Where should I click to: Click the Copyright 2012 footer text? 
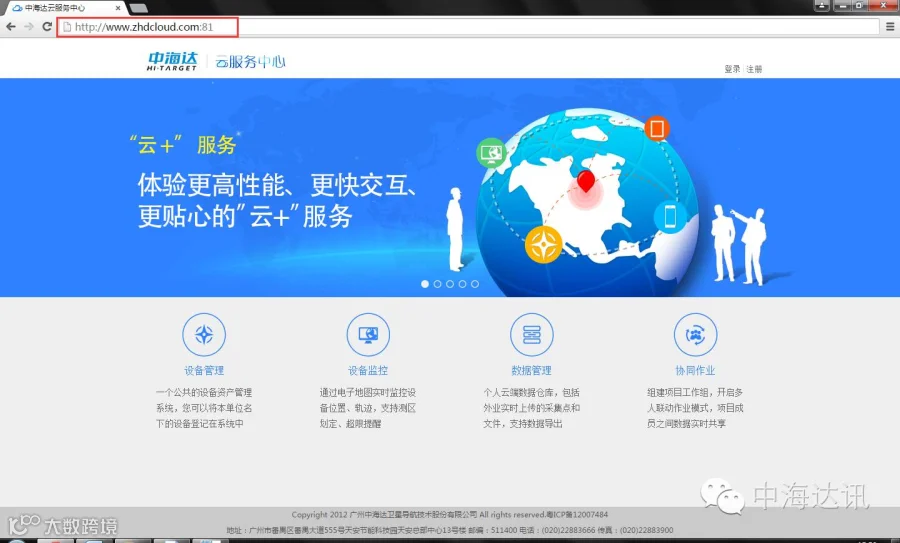click(x=449, y=515)
